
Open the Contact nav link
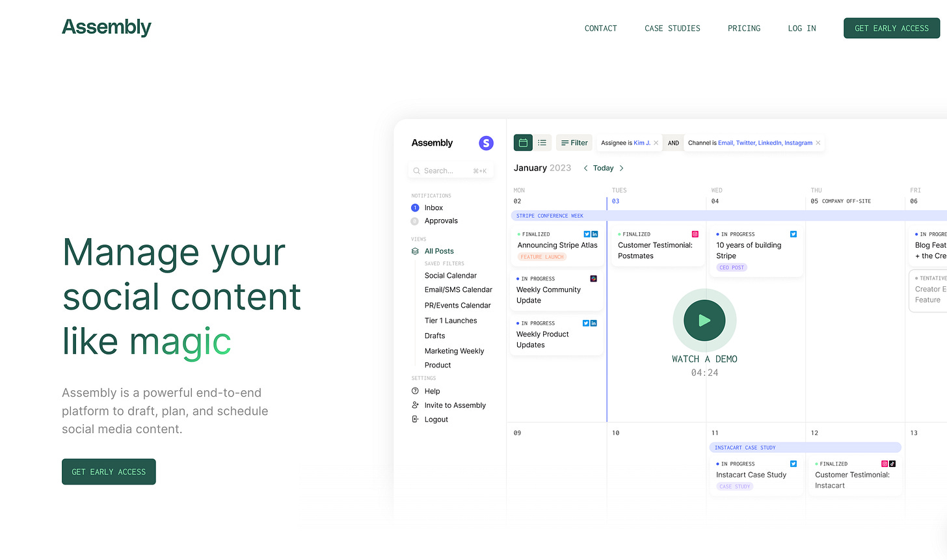(x=600, y=28)
